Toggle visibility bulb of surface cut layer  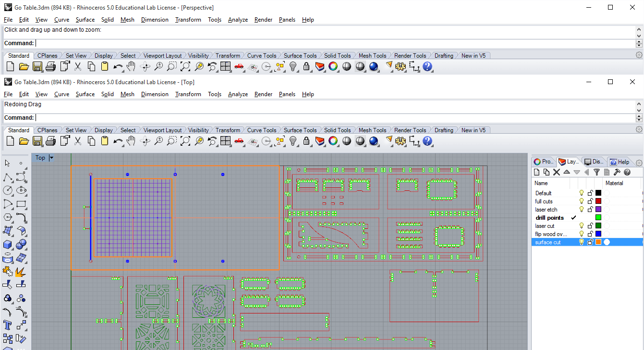pyautogui.click(x=582, y=242)
